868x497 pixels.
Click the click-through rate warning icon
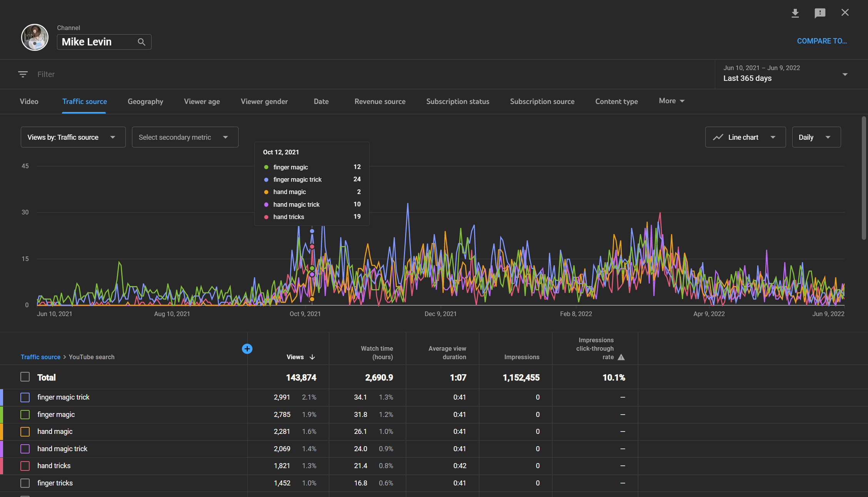click(621, 357)
